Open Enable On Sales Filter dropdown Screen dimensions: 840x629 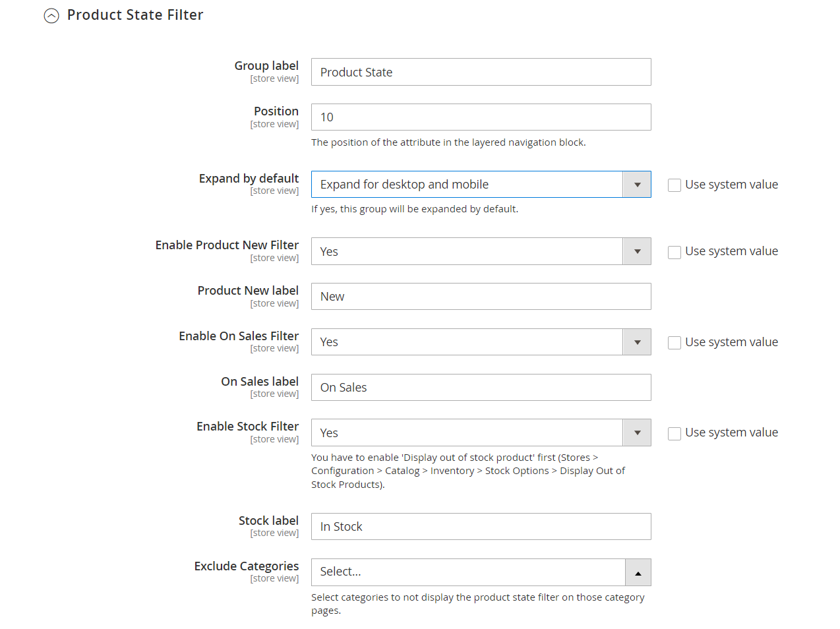467,342
